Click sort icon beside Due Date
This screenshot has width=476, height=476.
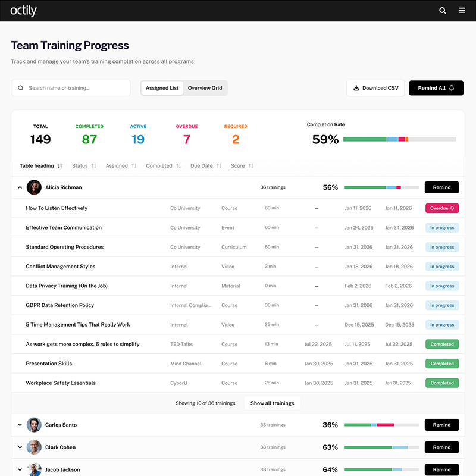[x=219, y=166]
